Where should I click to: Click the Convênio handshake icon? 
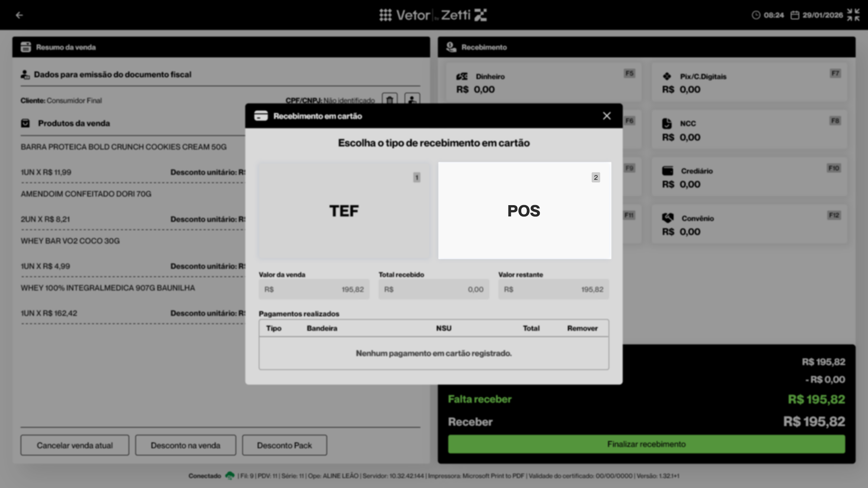668,218
